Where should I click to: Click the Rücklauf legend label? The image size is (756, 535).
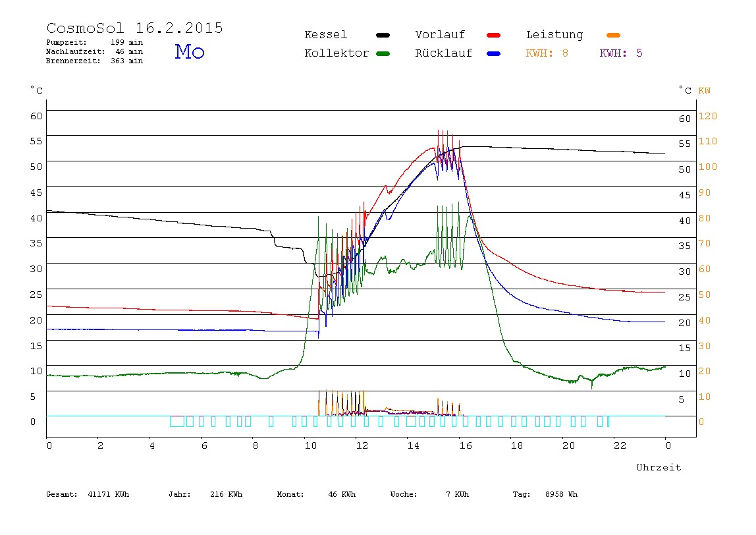click(444, 53)
